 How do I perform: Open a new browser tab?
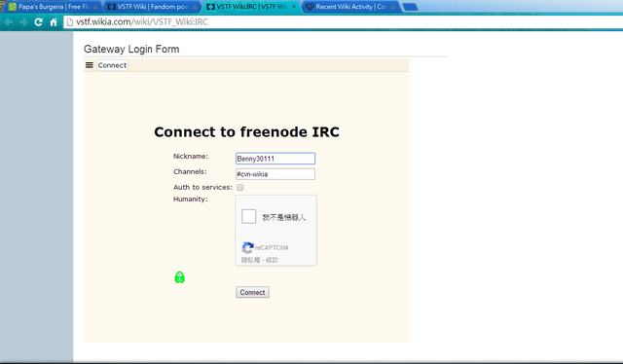tap(410, 7)
